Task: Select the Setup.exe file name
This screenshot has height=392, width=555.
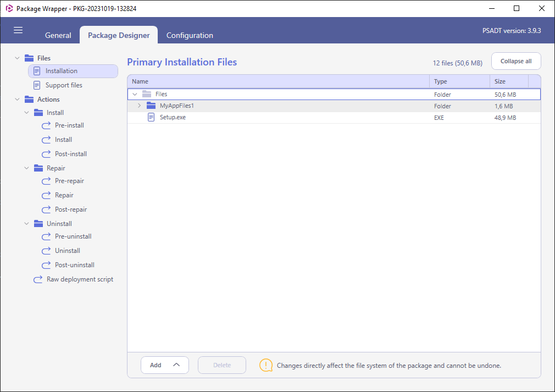Action: pos(173,117)
